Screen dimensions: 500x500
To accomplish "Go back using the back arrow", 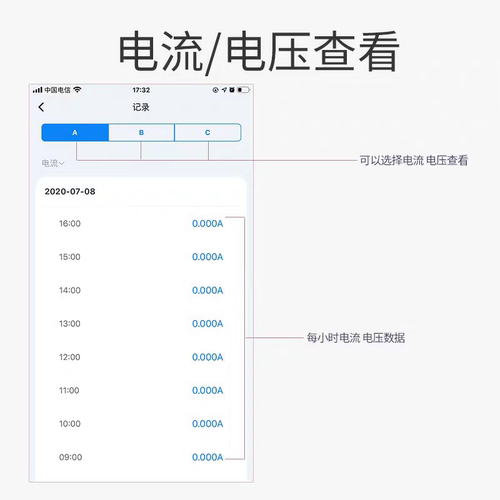I will tap(41, 107).
